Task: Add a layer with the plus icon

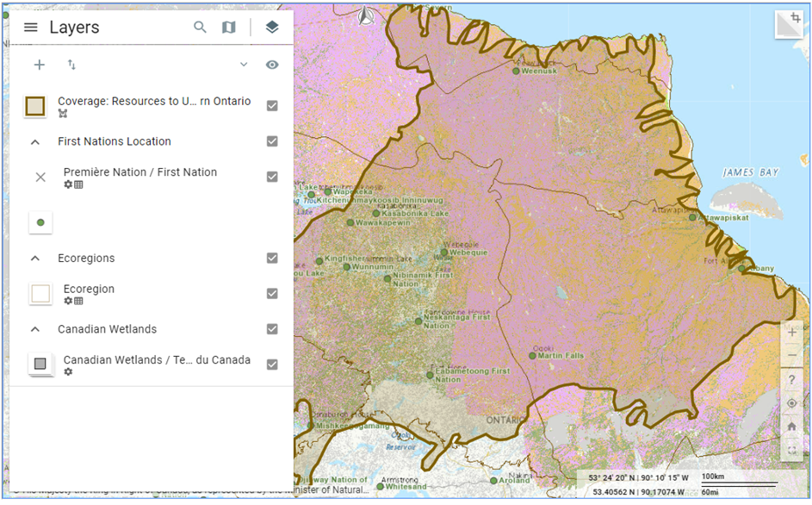Action: click(x=40, y=65)
